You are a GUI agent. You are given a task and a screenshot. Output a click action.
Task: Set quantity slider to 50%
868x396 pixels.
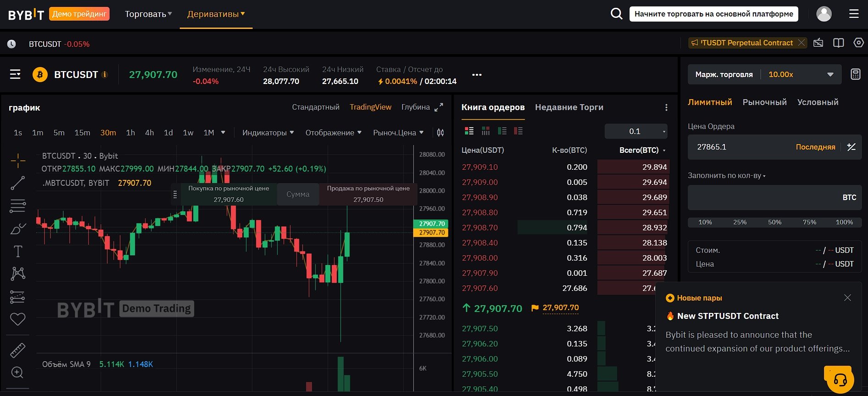774,222
